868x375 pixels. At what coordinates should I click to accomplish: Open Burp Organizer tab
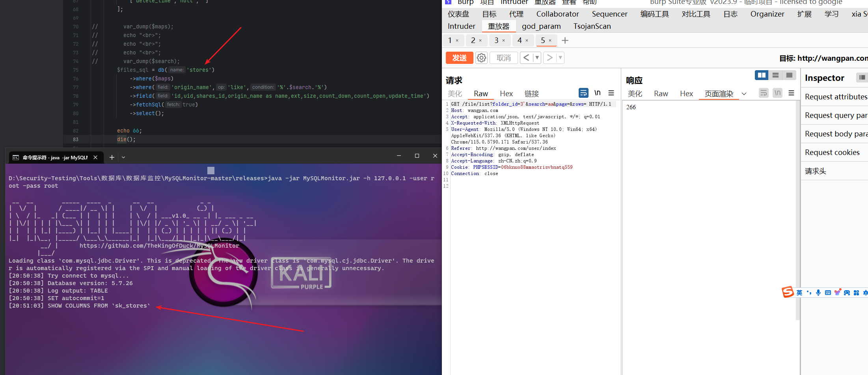767,14
